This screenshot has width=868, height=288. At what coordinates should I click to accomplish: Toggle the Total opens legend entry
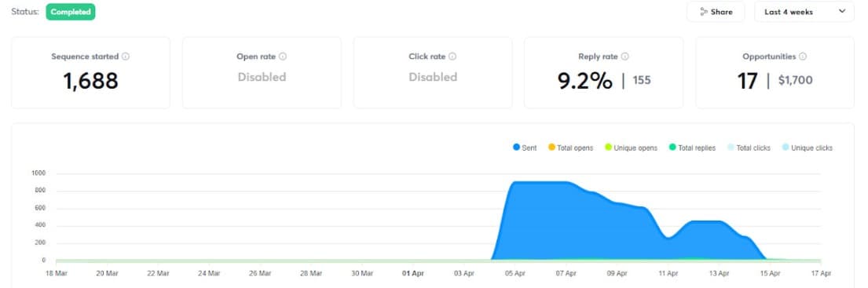(570, 148)
